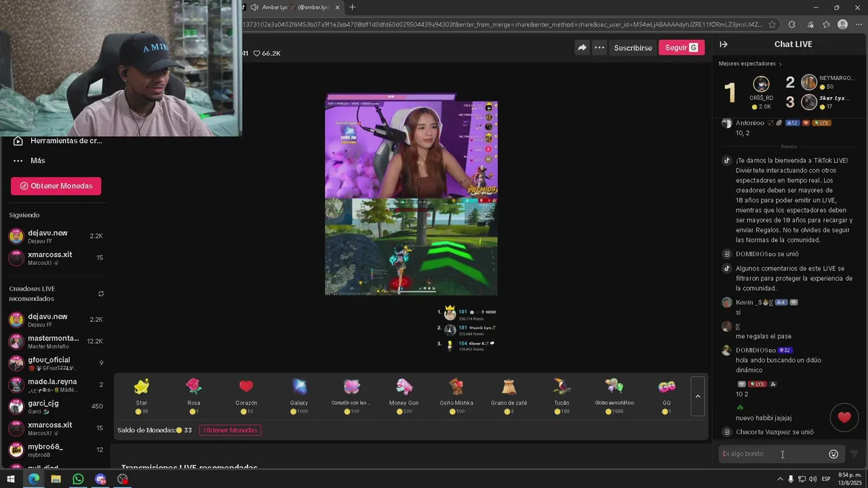Click the share arrow icon
The width and height of the screenshot is (868, 488).
click(582, 47)
